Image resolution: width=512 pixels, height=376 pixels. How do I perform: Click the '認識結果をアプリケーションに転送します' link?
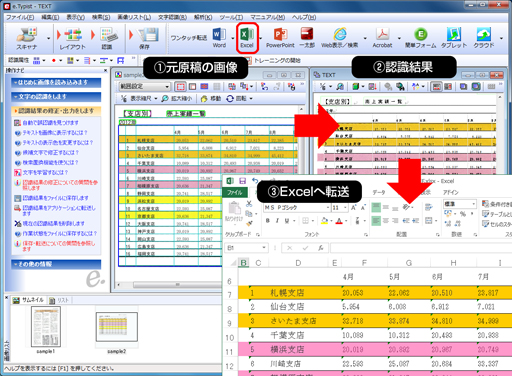[x=59, y=210]
